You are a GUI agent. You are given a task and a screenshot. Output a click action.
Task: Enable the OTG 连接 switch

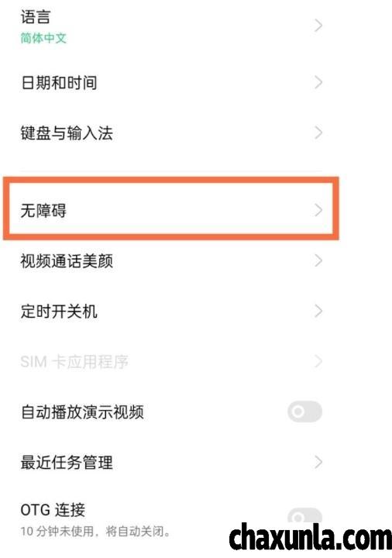pos(305,517)
